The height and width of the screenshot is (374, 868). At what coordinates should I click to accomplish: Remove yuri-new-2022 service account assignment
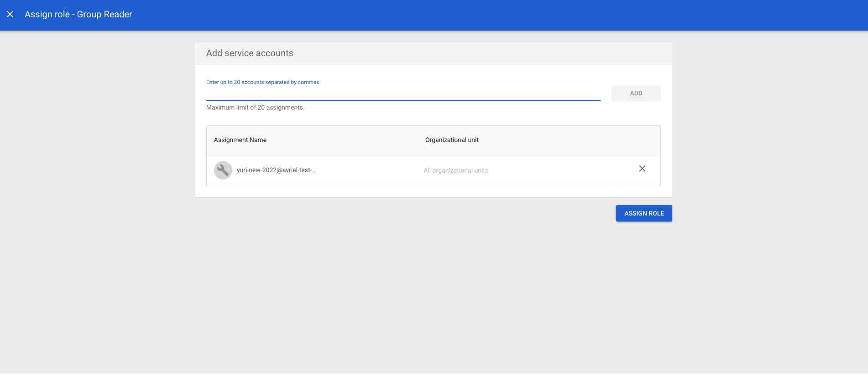pos(642,169)
